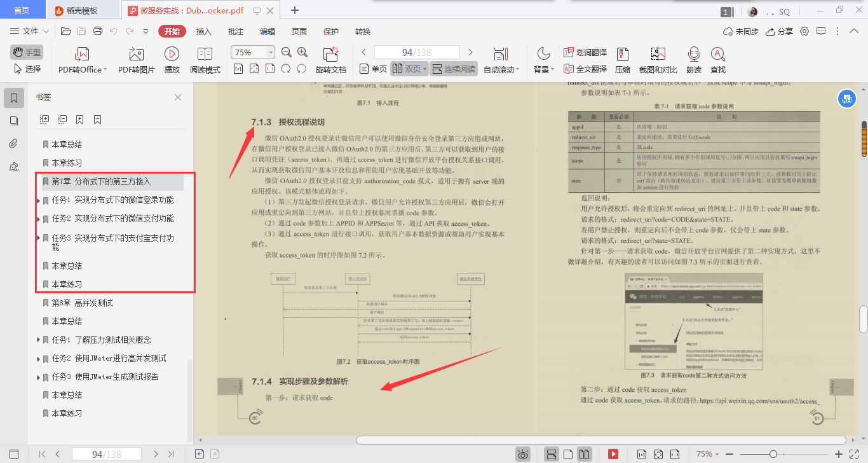Open bookmarks sidebar panel icon
Image resolution: width=868 pixels, height=463 pixels.
point(14,98)
